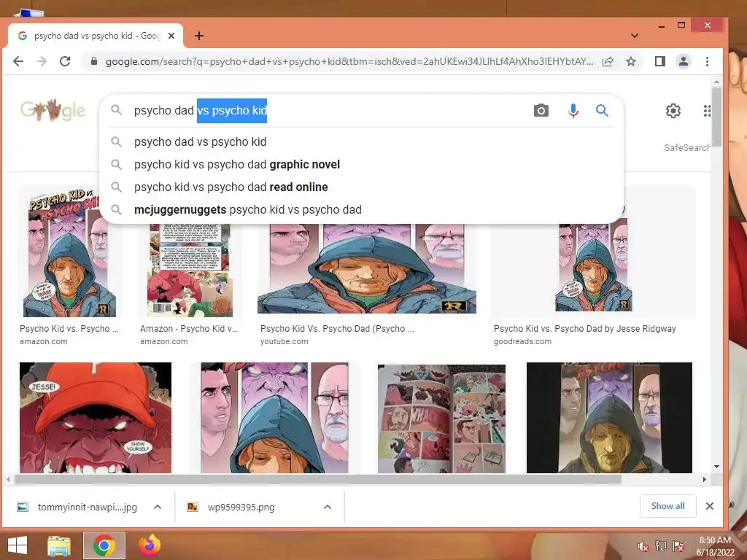Click the horizontal page scrollbar
This screenshot has width=747, height=560.
click(318, 479)
